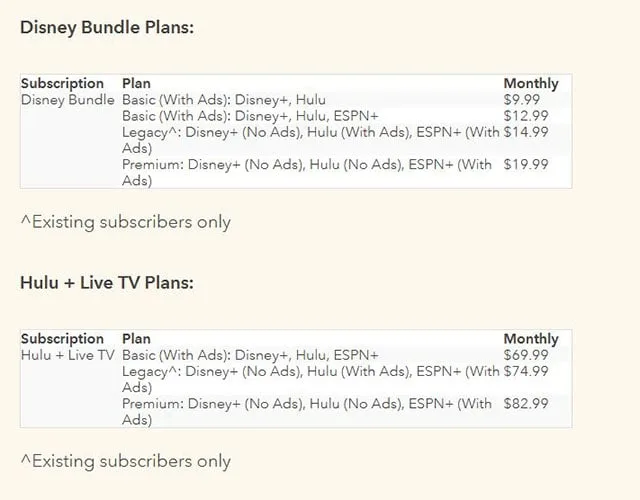The height and width of the screenshot is (500, 640).
Task: Click the Disney Bundle subscription cell
Action: [68, 100]
